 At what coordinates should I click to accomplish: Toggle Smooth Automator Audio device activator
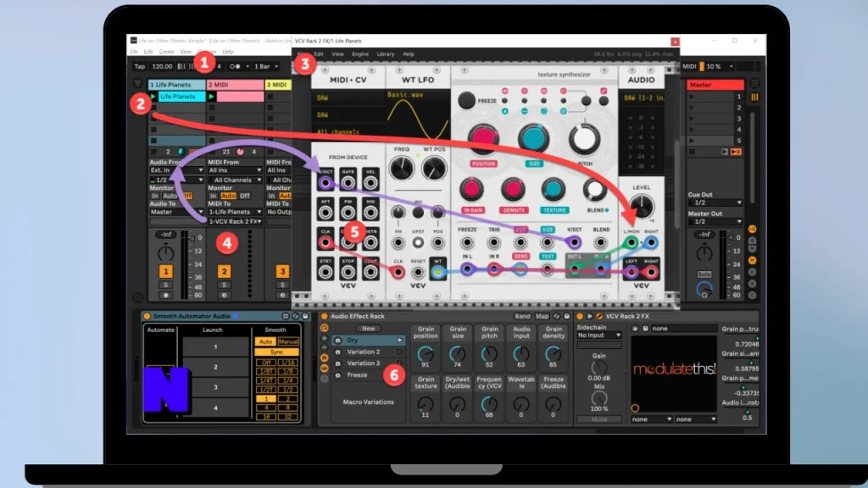[x=147, y=317]
